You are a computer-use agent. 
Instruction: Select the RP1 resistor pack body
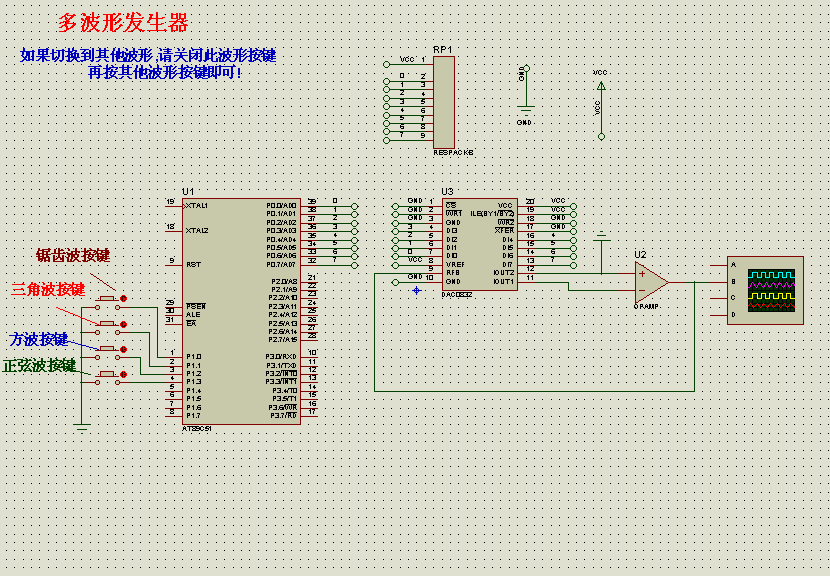click(444, 103)
